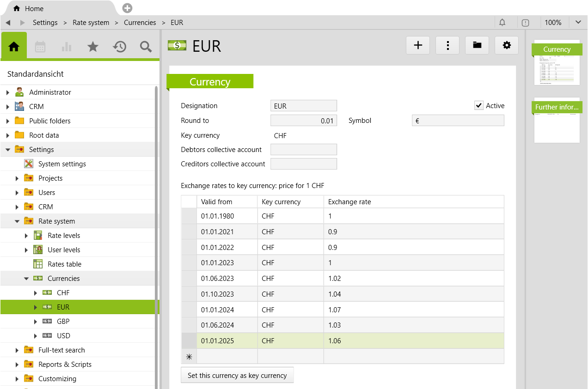Collapse the Rate system tree node
The height and width of the screenshot is (389, 588).
[17, 221]
